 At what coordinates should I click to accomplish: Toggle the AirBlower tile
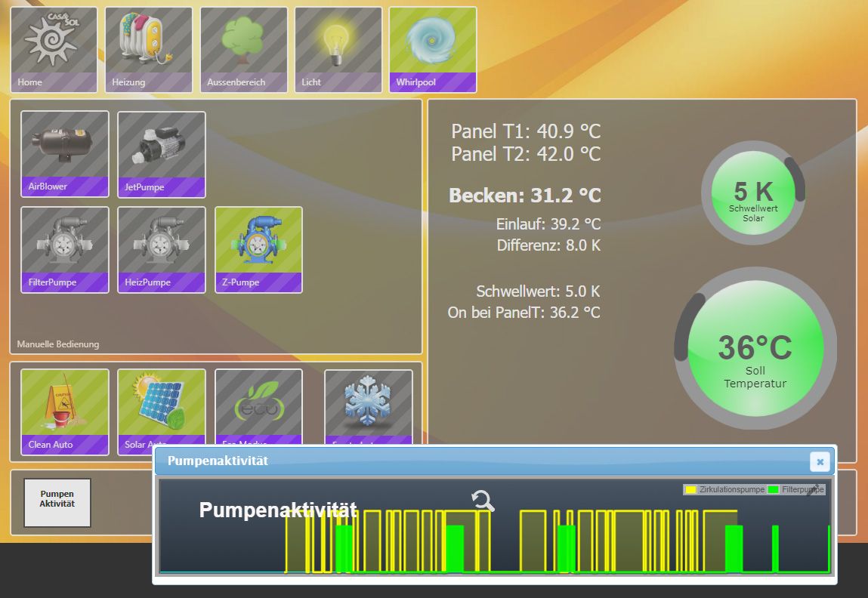(65, 154)
